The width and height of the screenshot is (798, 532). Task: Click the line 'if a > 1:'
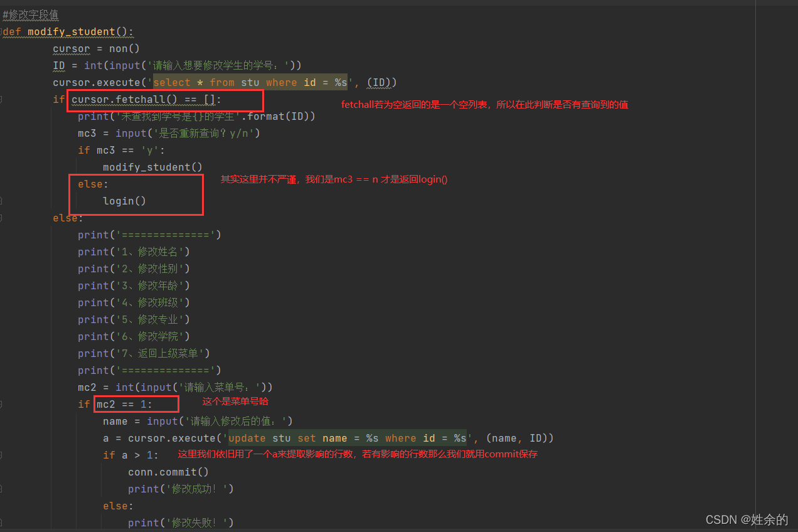tap(130, 455)
